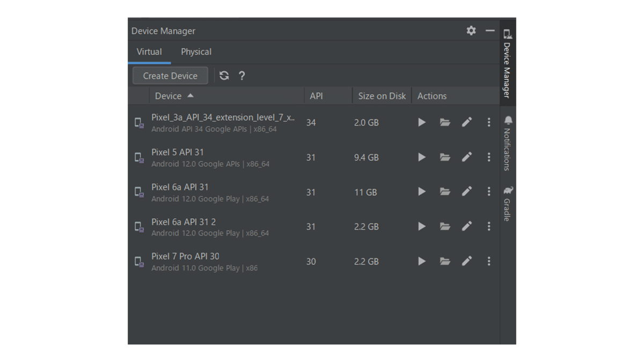Open more actions menu for Pixel 7 Pro API 30
This screenshot has width=644, height=362.
click(489, 261)
